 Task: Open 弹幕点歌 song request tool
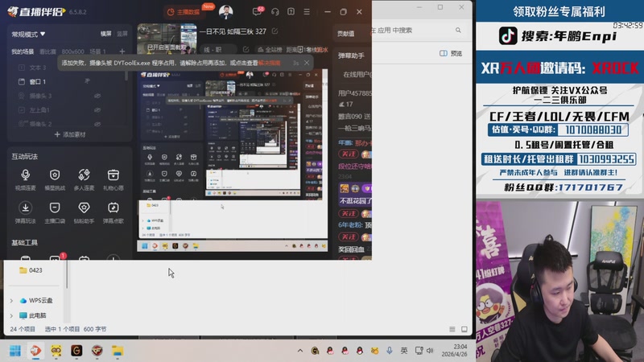[114, 212]
